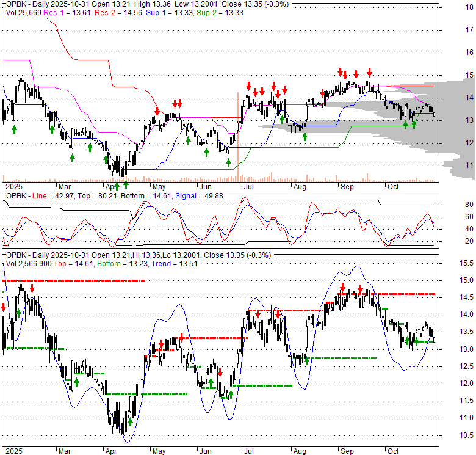The width and height of the screenshot is (476, 455).
Task: Click the red 'Line = 42.97' oscillator legend
Action: tap(53, 196)
